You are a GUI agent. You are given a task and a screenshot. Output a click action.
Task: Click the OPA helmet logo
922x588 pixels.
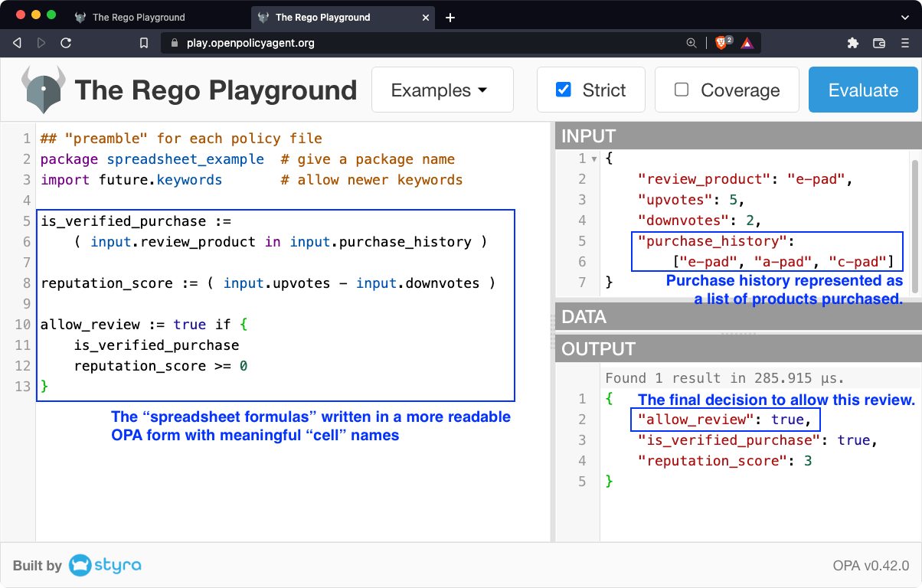(43, 90)
